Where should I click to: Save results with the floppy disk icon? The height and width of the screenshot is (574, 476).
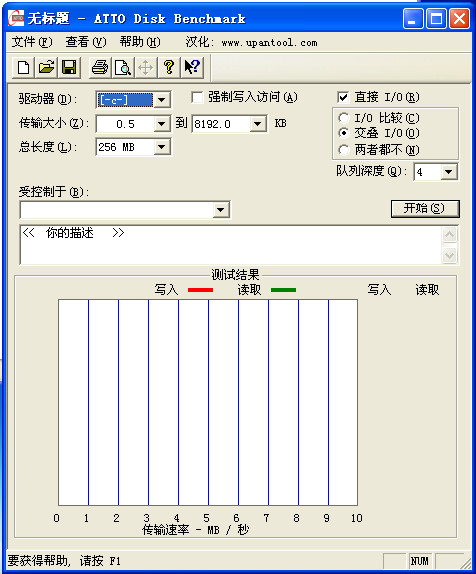coord(69,67)
